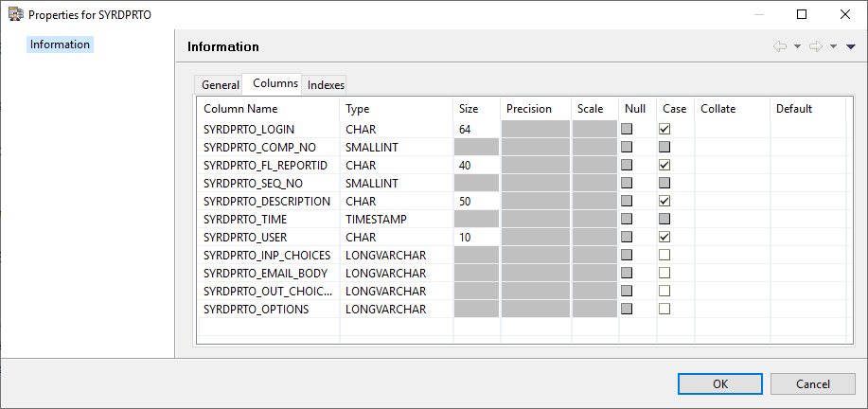Click the Size field showing 64
The image size is (868, 409).
[477, 130]
